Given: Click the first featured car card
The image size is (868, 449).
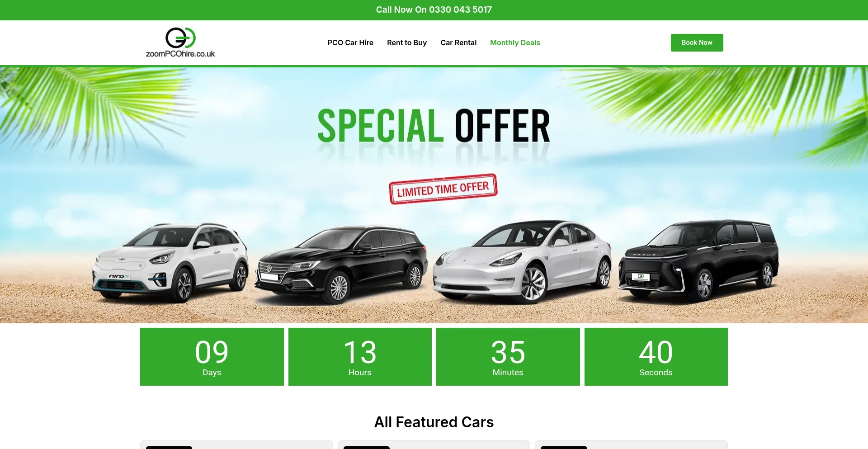Looking at the screenshot, I should [236, 445].
